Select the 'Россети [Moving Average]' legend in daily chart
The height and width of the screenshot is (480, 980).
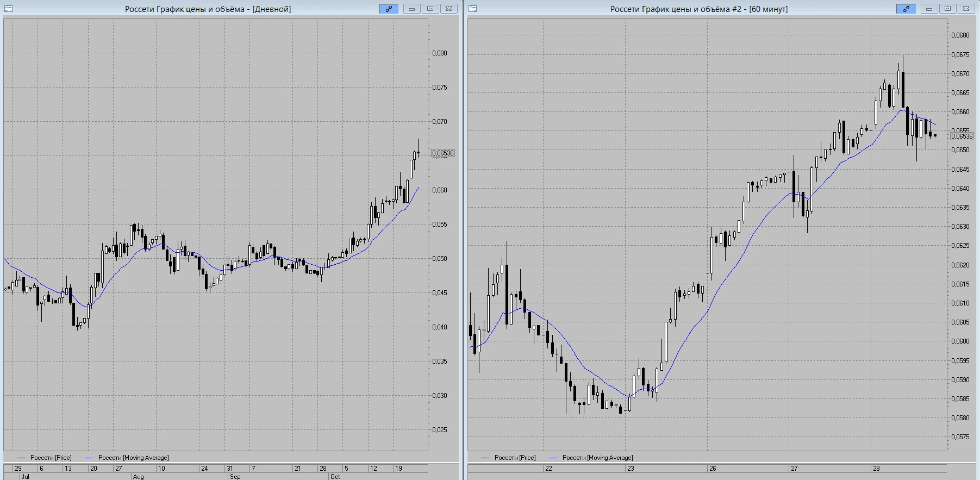click(x=133, y=458)
